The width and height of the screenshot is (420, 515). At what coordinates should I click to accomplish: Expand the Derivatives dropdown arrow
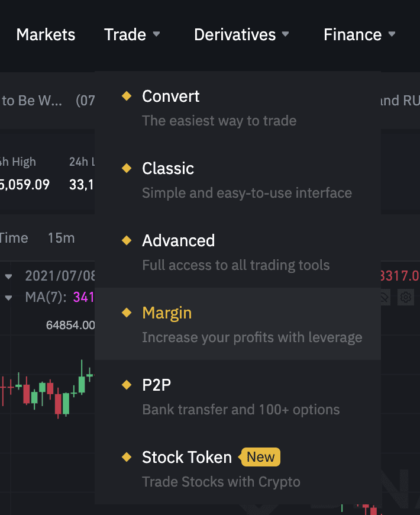[286, 34]
